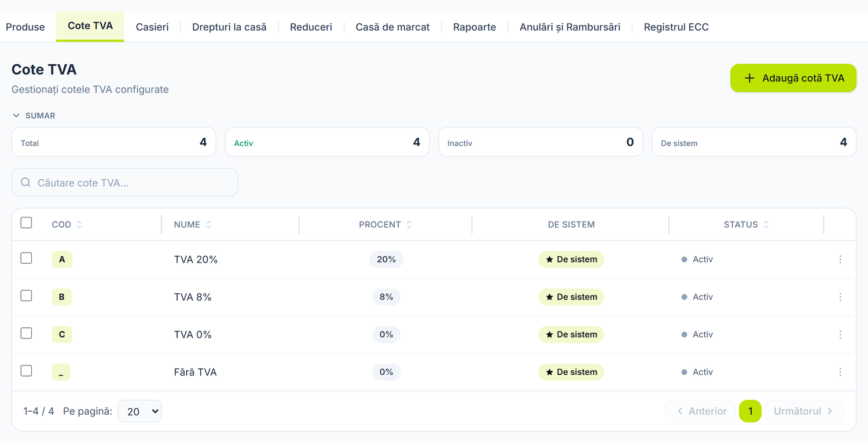Switch to the Produse tab
The height and width of the screenshot is (443, 868).
click(25, 27)
